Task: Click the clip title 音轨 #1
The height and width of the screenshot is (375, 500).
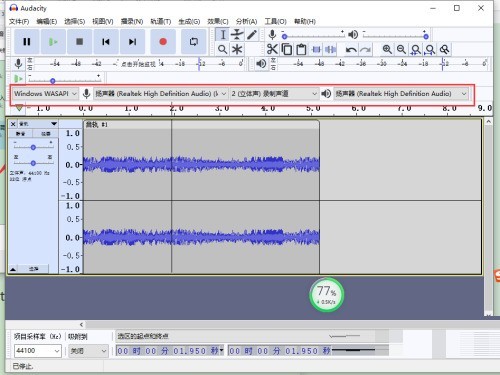Action: pos(97,125)
